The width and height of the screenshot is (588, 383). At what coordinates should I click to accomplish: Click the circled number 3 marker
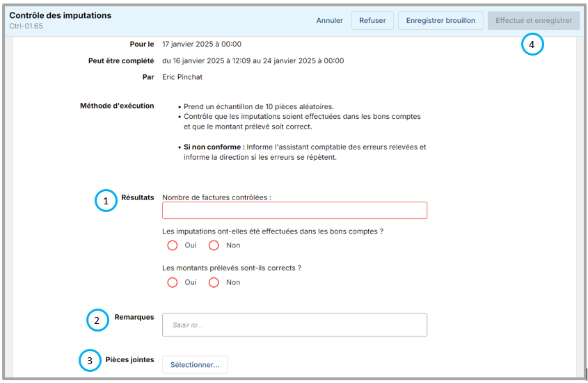88,361
